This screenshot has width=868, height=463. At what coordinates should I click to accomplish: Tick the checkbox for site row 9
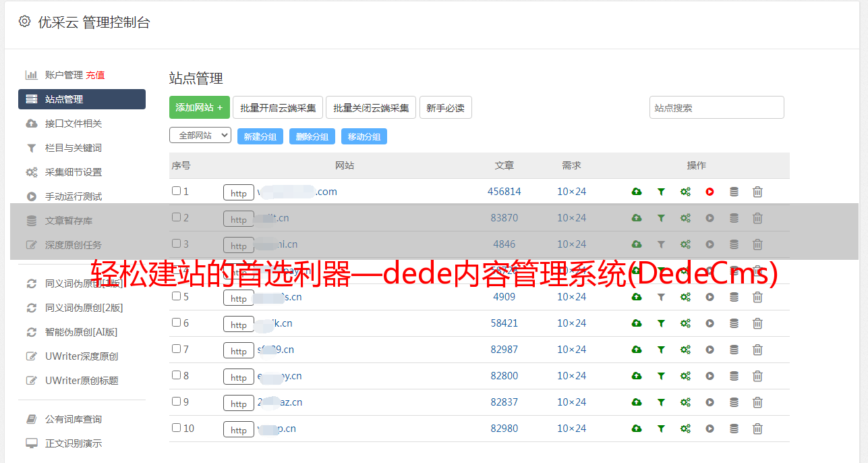click(176, 402)
